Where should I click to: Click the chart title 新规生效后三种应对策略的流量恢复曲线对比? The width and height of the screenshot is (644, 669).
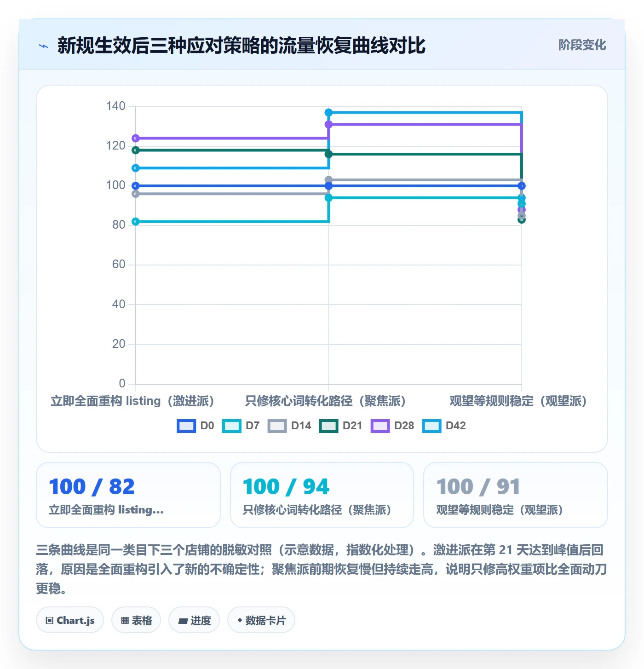coord(241,46)
